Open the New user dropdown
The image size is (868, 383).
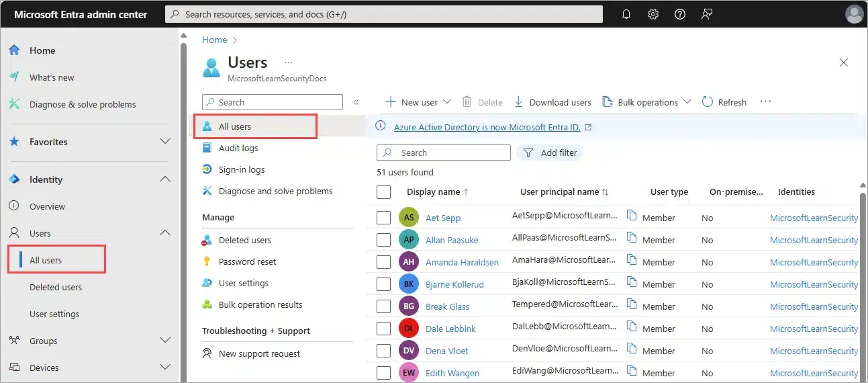click(x=418, y=102)
